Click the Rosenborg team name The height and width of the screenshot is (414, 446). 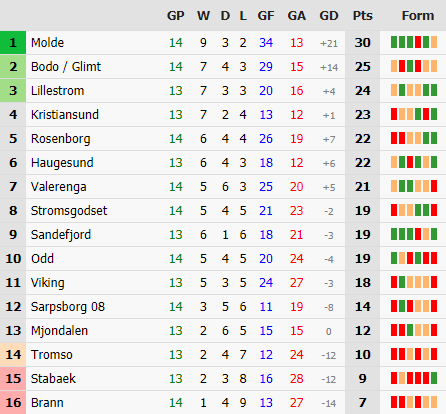pyautogui.click(x=60, y=139)
